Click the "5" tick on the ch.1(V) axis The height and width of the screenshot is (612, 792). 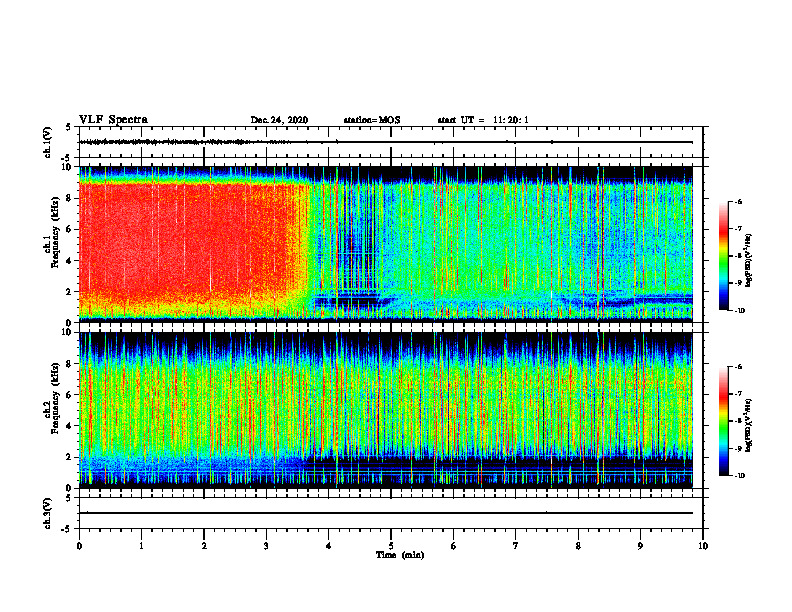click(x=69, y=127)
